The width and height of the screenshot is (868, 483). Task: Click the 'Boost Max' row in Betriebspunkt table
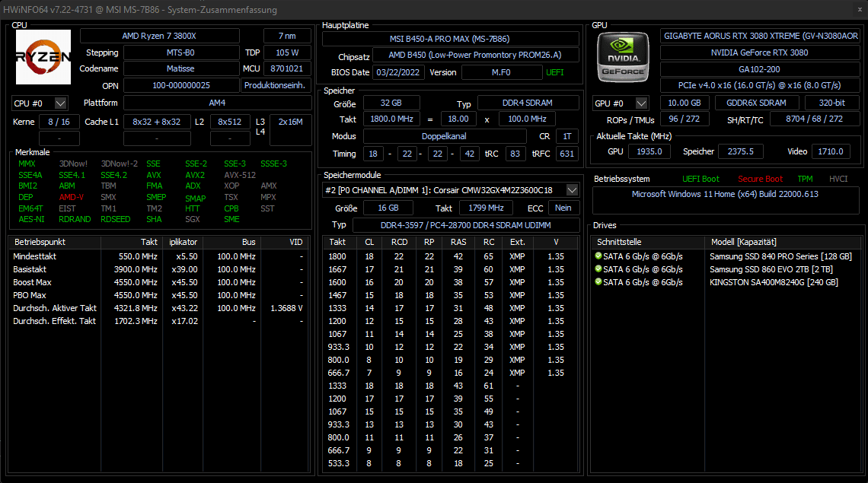[x=158, y=282]
